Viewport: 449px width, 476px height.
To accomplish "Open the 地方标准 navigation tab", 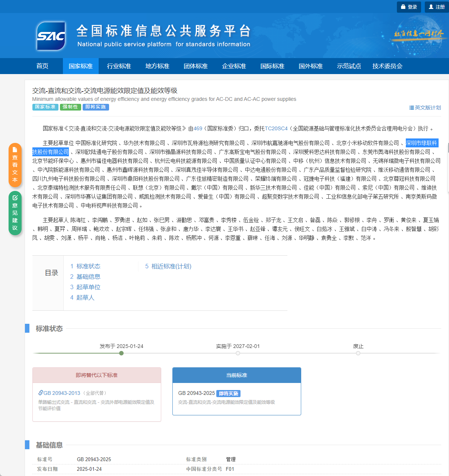I will [157, 66].
